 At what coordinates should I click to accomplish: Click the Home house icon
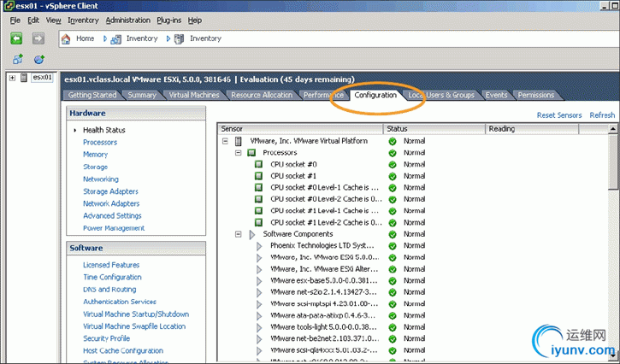66,38
